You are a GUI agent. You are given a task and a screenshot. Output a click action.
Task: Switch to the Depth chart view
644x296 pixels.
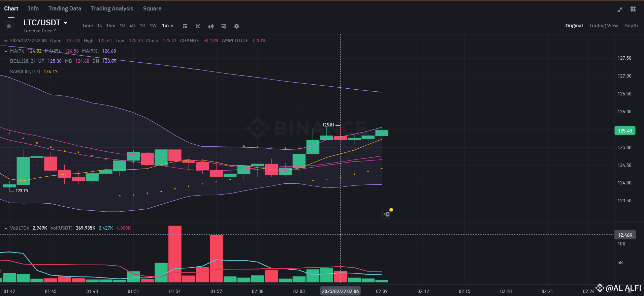(x=631, y=26)
